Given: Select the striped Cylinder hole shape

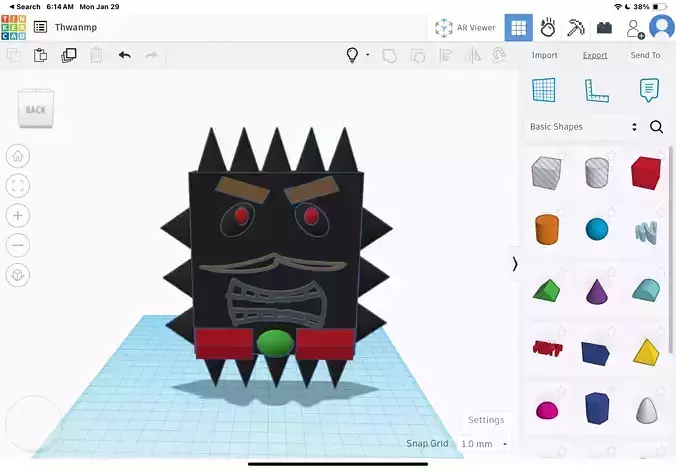Looking at the screenshot, I should tap(597, 172).
